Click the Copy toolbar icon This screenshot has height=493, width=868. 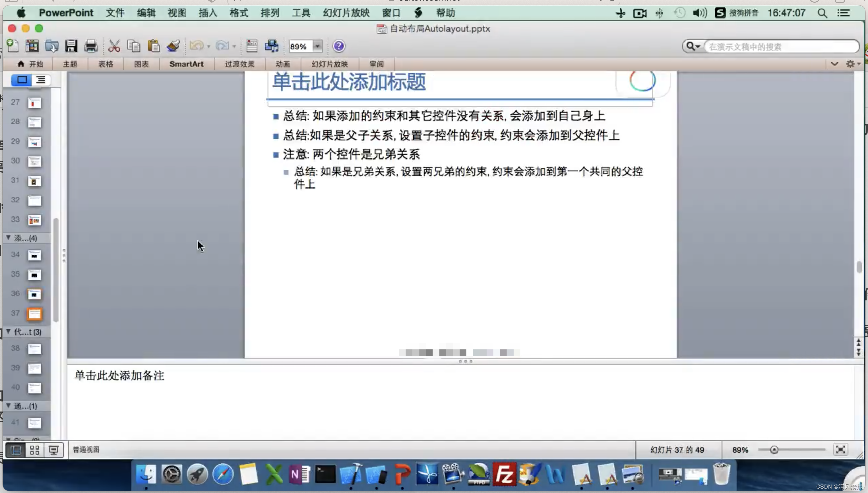click(134, 46)
